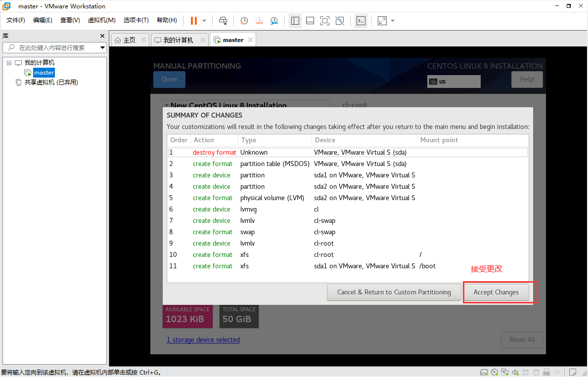Select 我的计算机 in the library tree

tap(40, 63)
